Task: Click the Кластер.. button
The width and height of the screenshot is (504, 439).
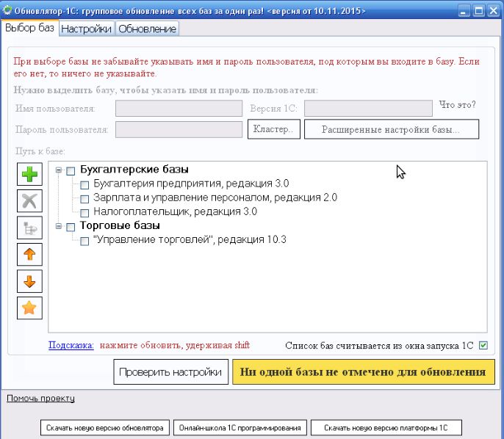Action: tap(274, 129)
